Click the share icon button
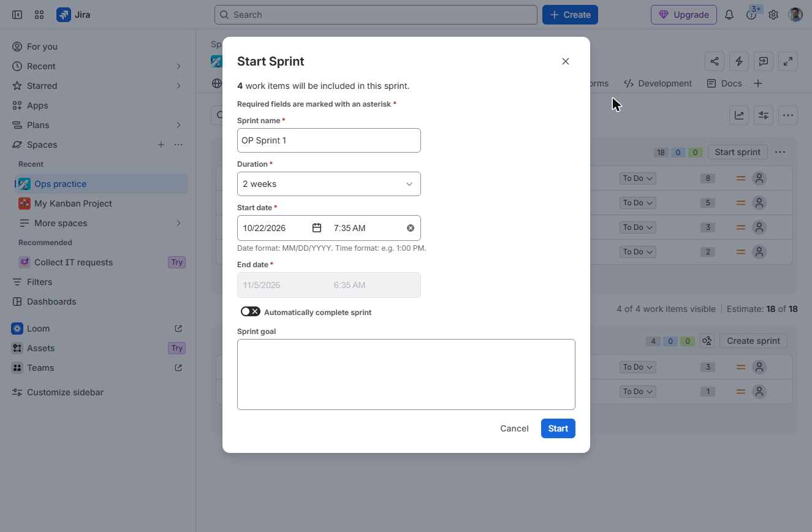The height and width of the screenshot is (532, 812). pos(715,61)
